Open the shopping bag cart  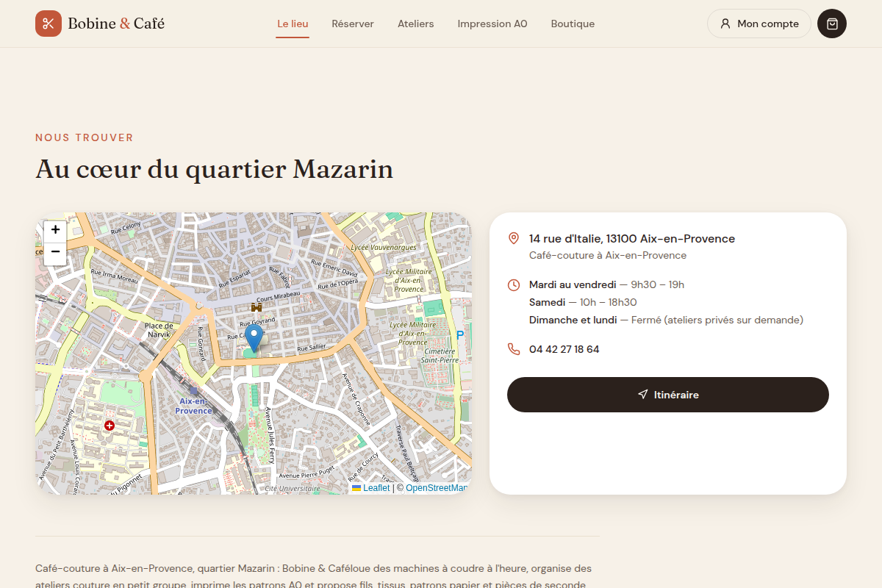[832, 24]
